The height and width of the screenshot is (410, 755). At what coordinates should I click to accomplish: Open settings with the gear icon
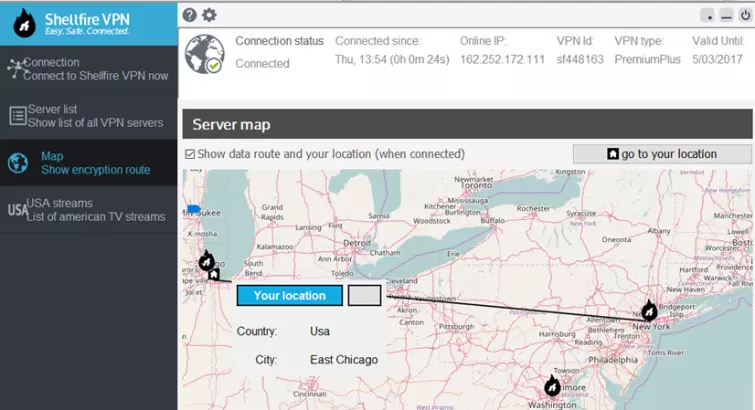click(x=209, y=15)
